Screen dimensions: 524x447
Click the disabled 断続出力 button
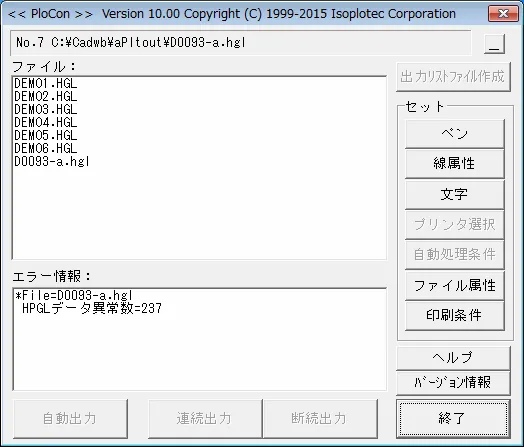(320, 418)
